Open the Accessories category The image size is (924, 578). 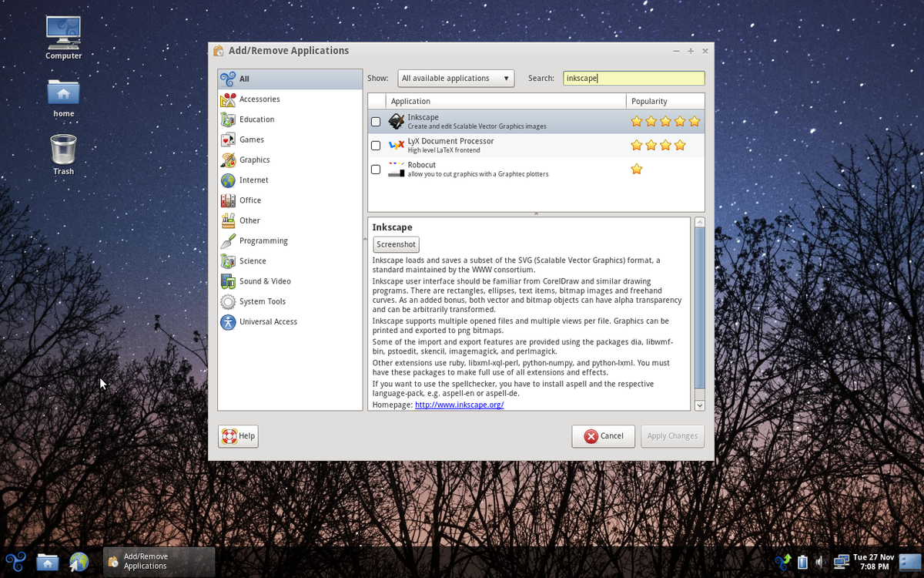[290, 99]
